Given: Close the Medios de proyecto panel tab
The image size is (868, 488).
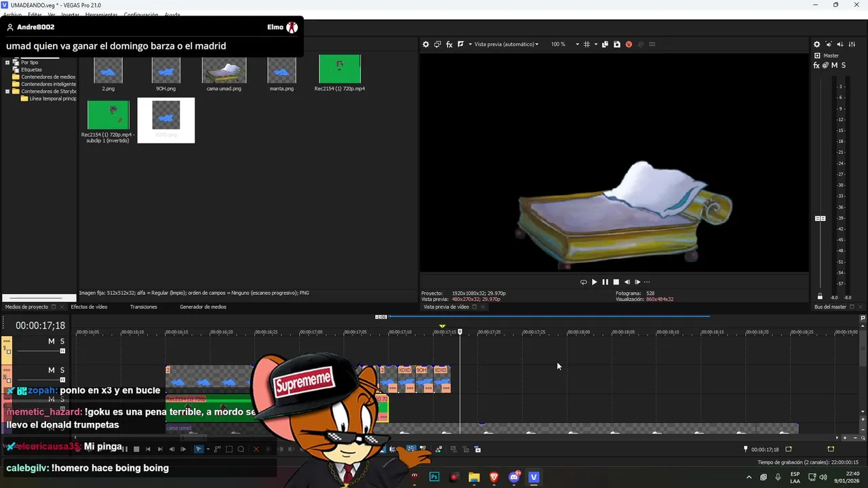Looking at the screenshot, I should click(62, 307).
